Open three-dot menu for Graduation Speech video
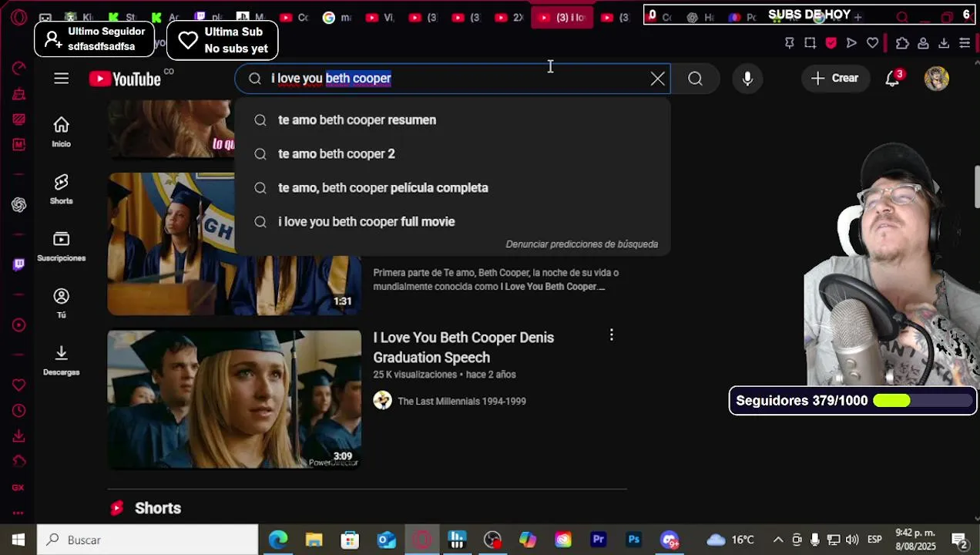Screen dimensions: 980x555 click(x=612, y=335)
